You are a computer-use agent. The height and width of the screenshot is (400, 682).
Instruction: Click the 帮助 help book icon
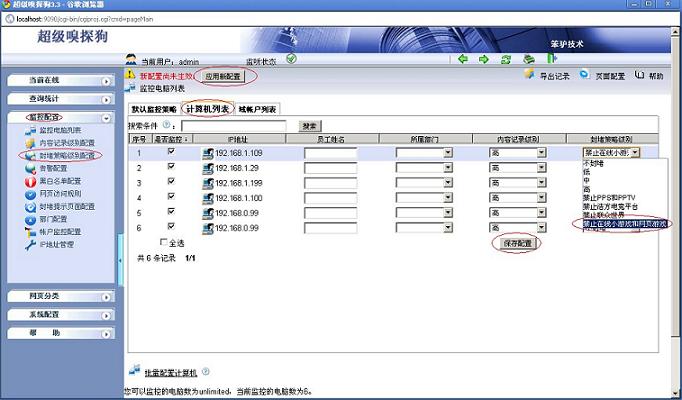click(639, 75)
